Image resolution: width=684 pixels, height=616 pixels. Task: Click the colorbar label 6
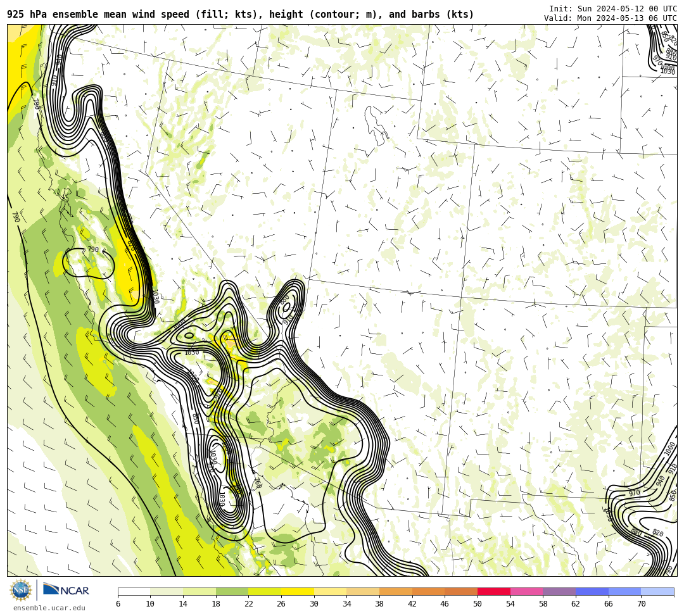[118, 604]
